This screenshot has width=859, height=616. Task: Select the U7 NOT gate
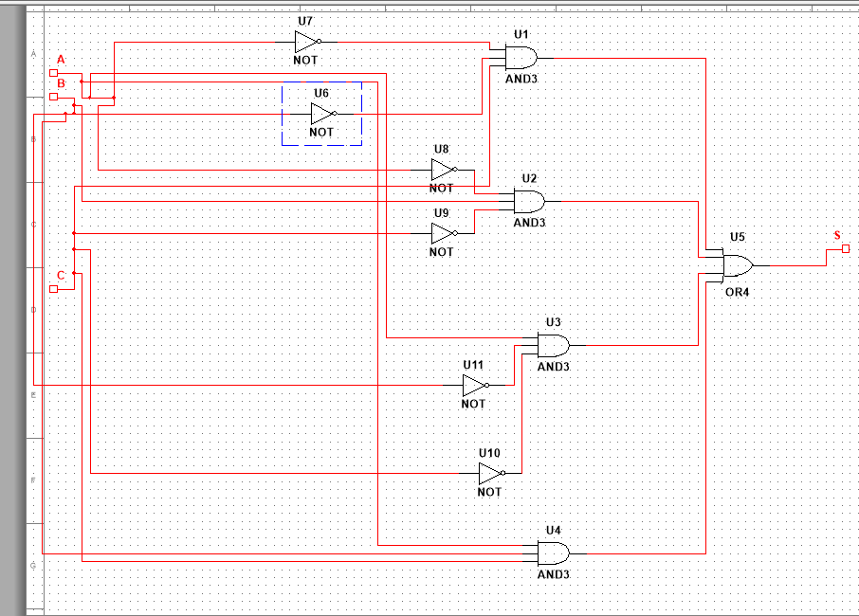coord(305,41)
